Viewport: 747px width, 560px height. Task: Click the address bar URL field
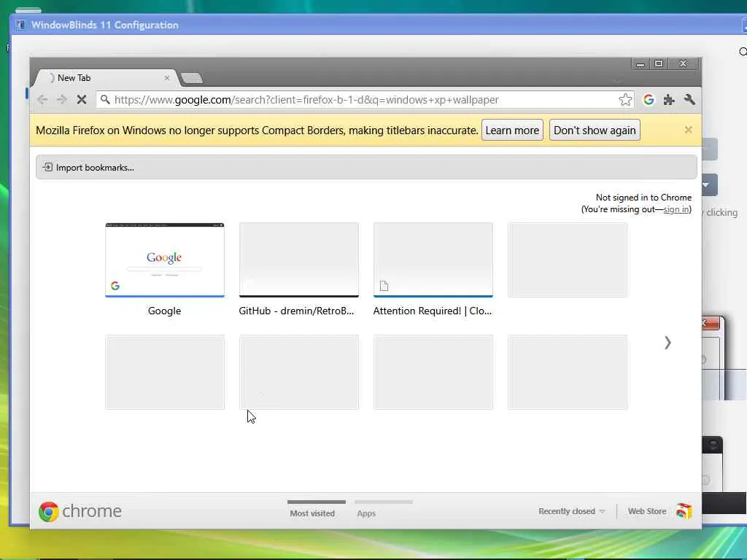pyautogui.click(x=365, y=99)
